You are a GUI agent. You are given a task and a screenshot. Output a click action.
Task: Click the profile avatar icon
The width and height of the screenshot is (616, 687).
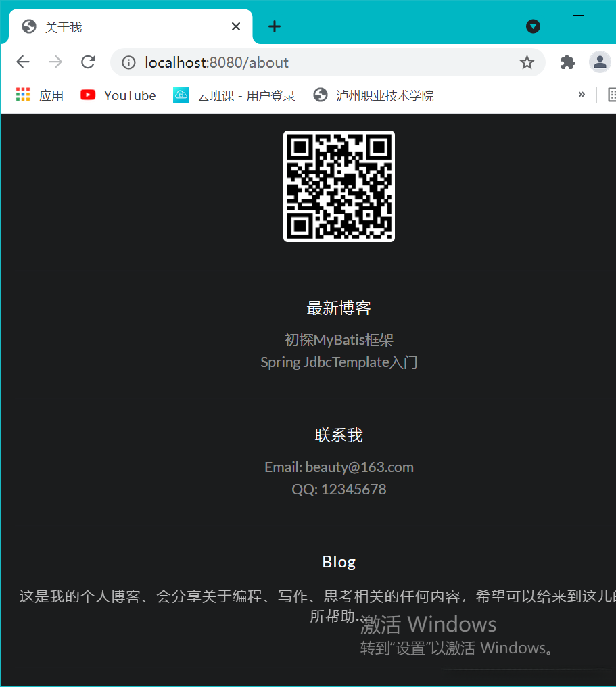(x=600, y=62)
